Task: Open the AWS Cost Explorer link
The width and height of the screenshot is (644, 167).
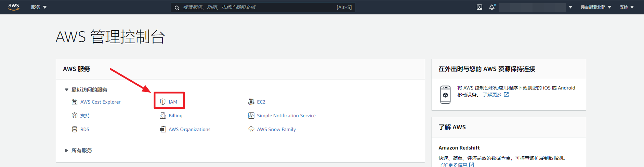Action: pos(100,102)
